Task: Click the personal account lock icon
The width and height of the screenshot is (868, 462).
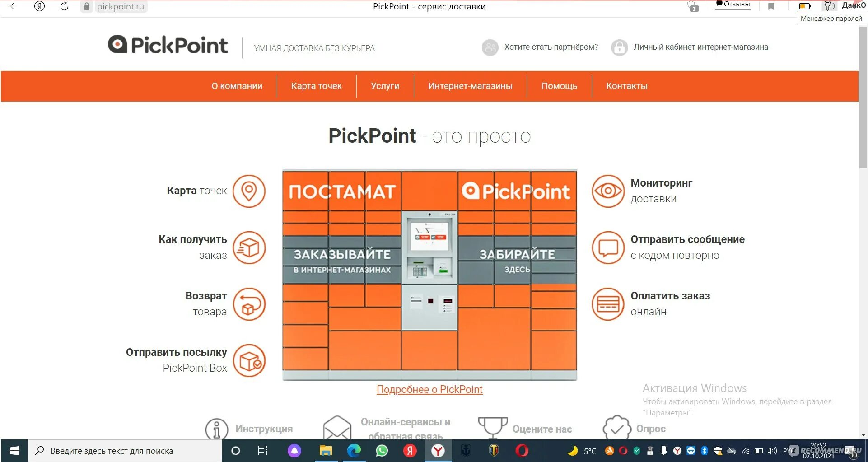Action: pos(619,47)
